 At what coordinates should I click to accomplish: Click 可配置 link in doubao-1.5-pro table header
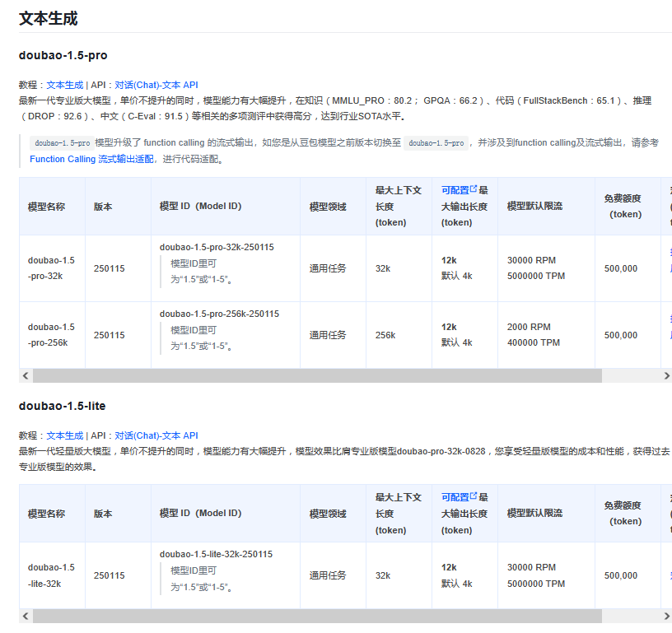click(455, 190)
